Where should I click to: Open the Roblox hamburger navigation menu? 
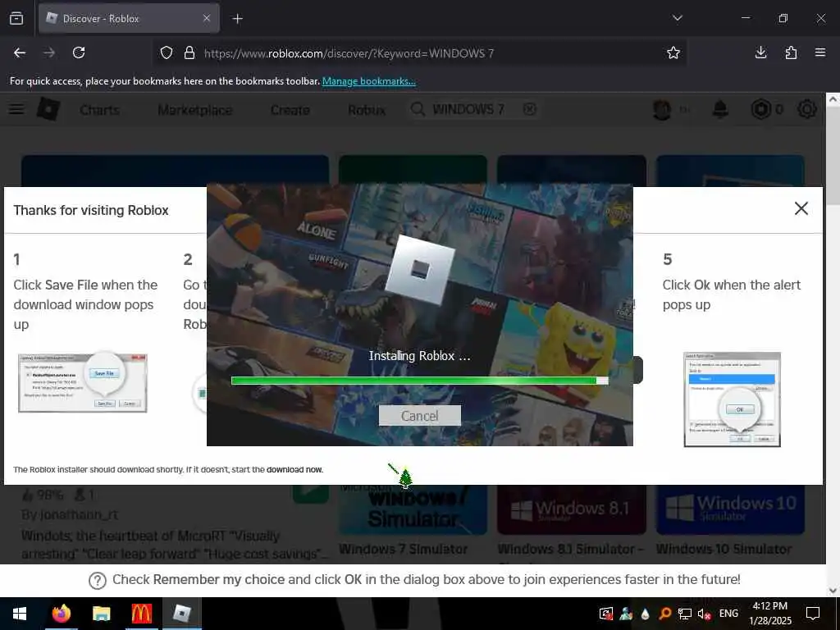[x=16, y=109]
